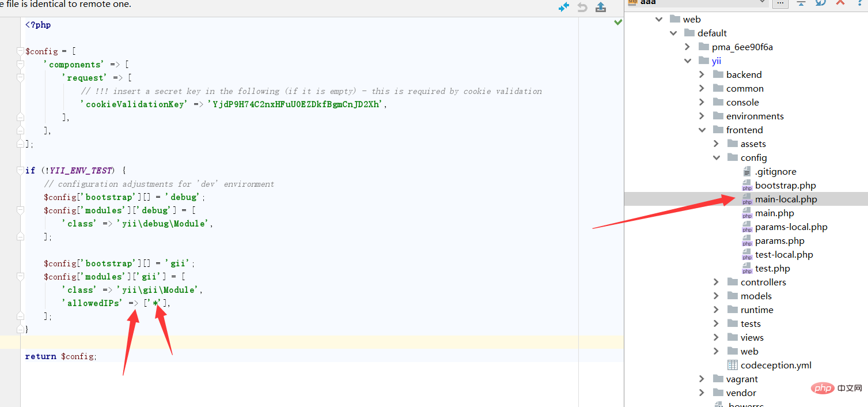Viewport: 868px width, 407px height.
Task: Collapse the $config array fold marker
Action: [x=21, y=51]
